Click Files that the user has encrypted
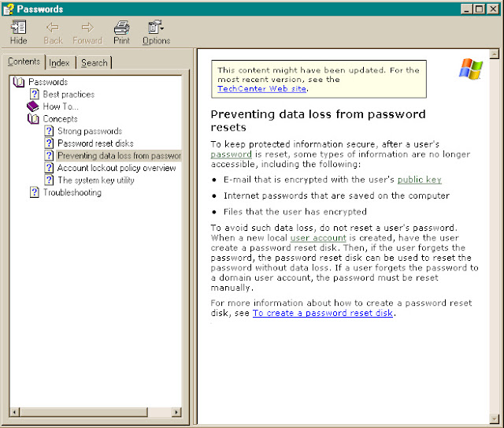Screen dimensions: 504x428 coord(295,212)
